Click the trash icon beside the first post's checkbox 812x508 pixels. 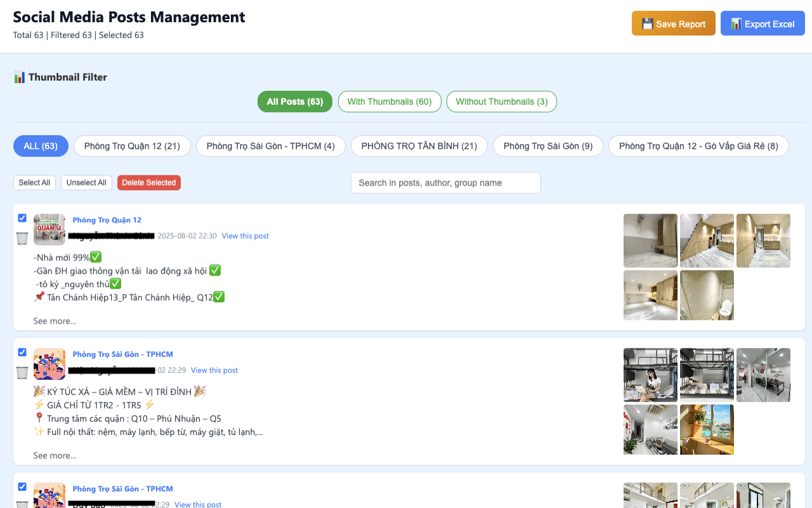pos(22,238)
